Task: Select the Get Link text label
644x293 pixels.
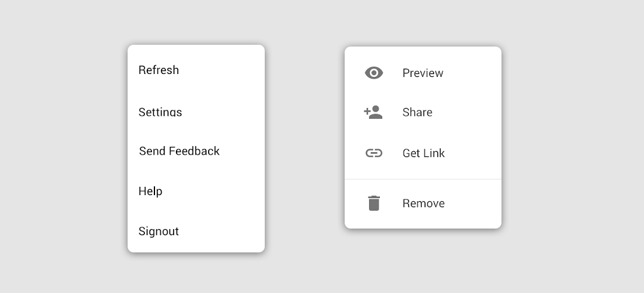Action: [423, 153]
